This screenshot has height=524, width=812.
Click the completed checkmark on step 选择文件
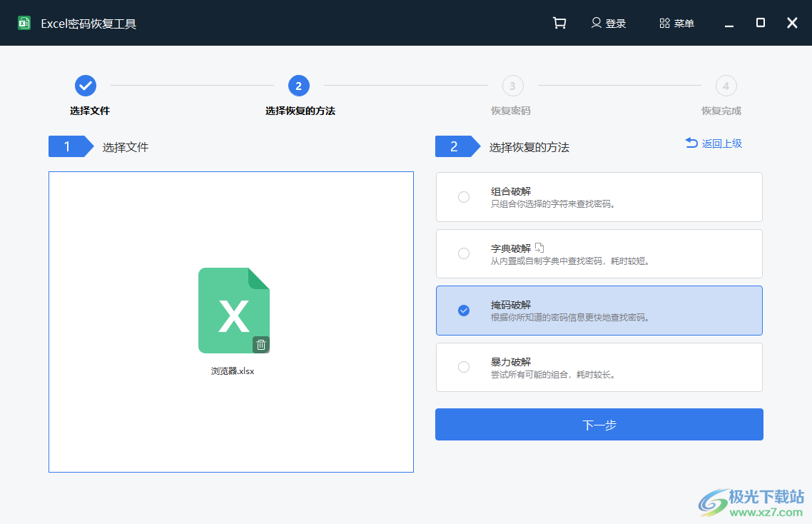click(86, 85)
